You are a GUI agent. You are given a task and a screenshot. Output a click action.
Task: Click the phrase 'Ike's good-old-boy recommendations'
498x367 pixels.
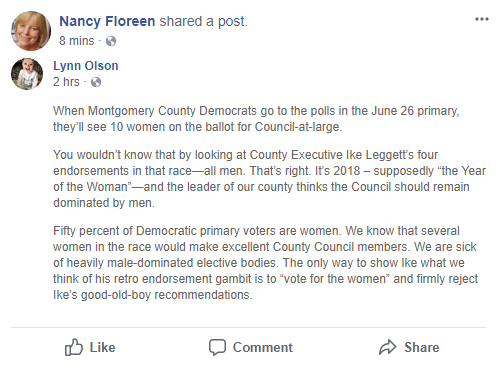(x=152, y=295)
